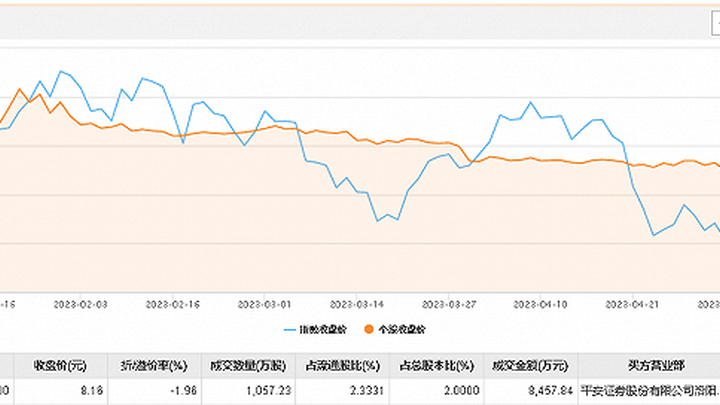Click the 占流通股比(%) column header
This screenshot has width=720, height=405.
tap(343, 366)
